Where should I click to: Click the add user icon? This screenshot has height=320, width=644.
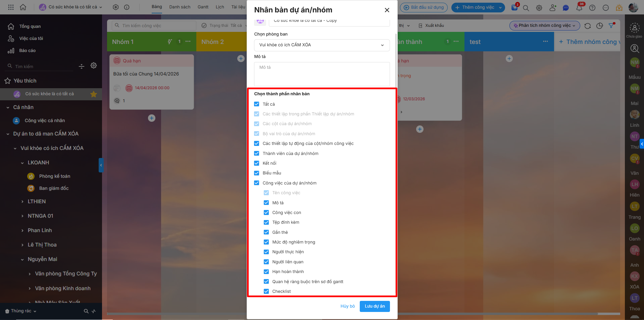[x=552, y=8]
